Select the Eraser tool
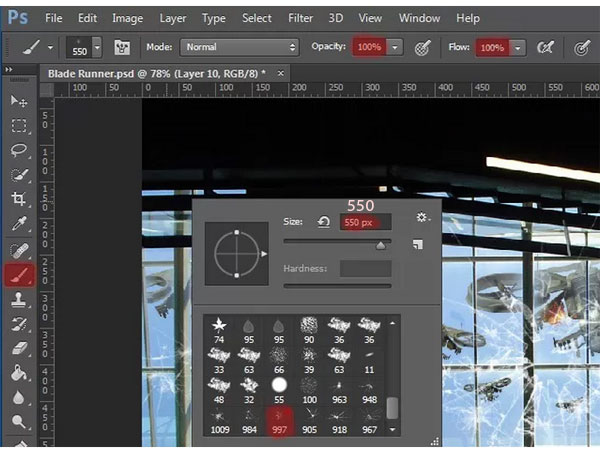Screen dimensions: 600x453 coord(18,349)
